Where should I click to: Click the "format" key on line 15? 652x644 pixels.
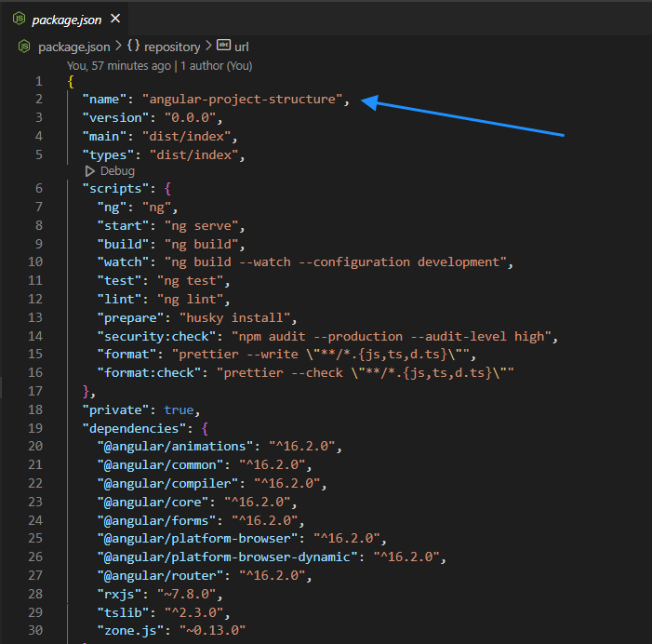click(x=126, y=355)
